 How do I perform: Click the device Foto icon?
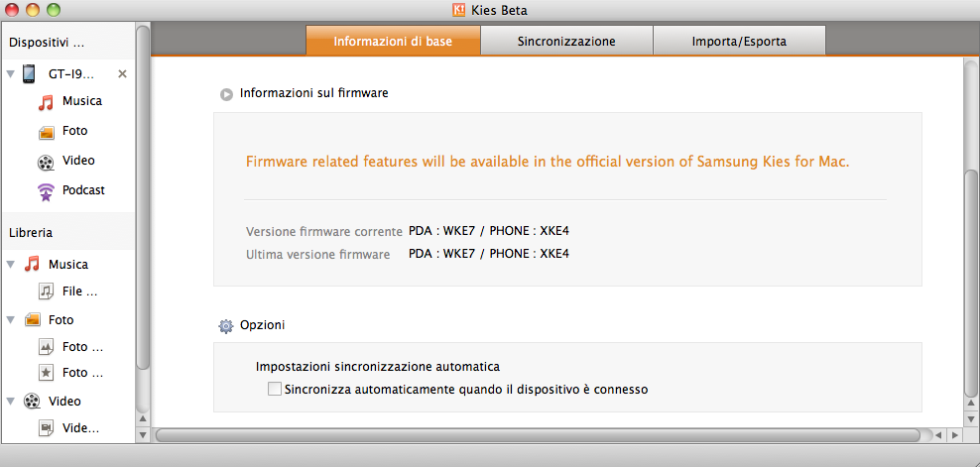click(x=46, y=131)
